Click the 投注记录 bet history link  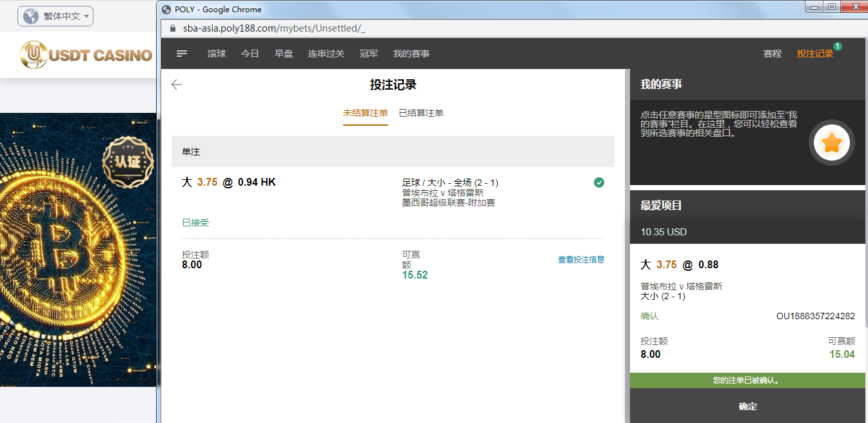pyautogui.click(x=815, y=54)
